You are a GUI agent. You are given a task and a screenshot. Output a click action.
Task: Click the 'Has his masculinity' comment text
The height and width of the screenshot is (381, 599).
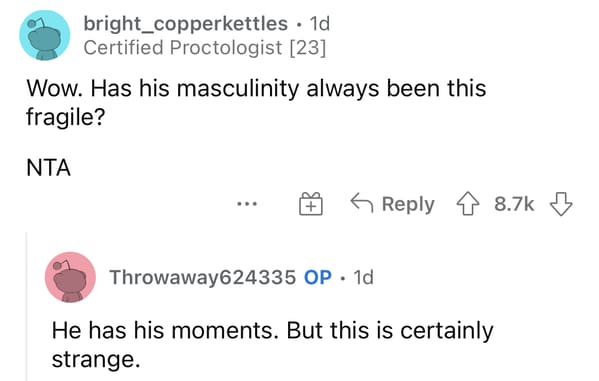[x=256, y=102]
